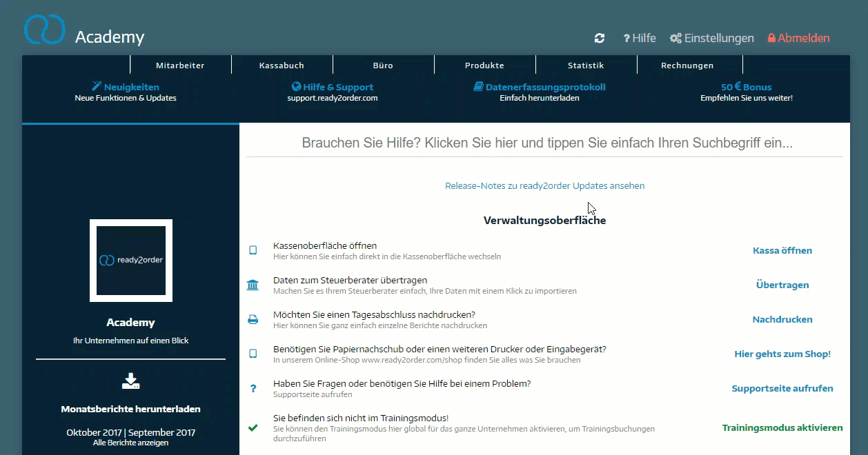This screenshot has height=455, width=868.
Task: Open the Oktober 2017 monthly report
Action: (93, 433)
